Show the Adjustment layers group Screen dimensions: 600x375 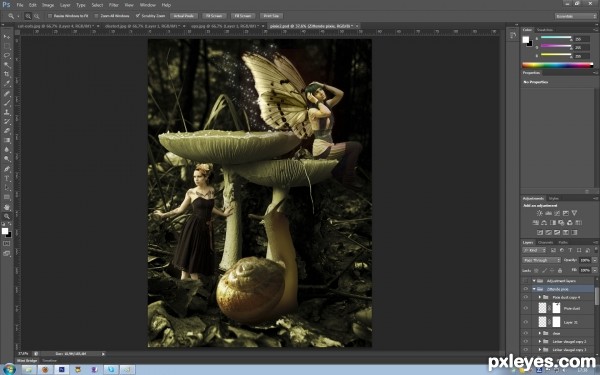point(526,281)
